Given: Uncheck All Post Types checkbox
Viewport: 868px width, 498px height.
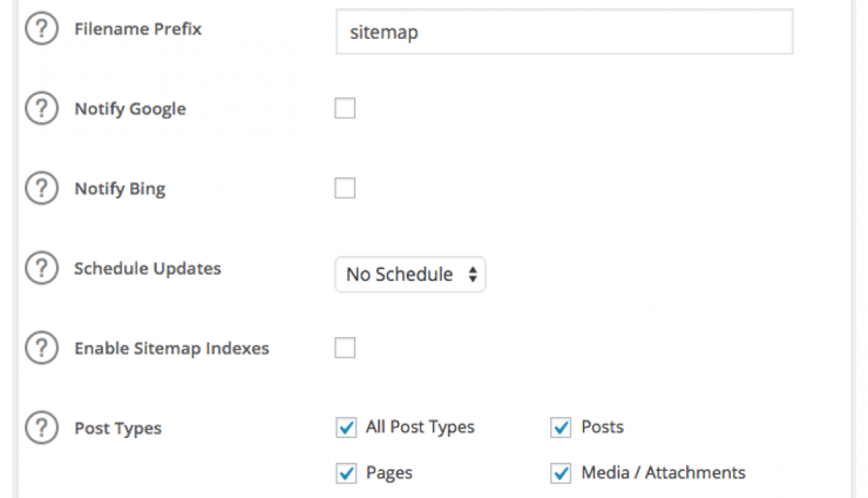Looking at the screenshot, I should [346, 428].
